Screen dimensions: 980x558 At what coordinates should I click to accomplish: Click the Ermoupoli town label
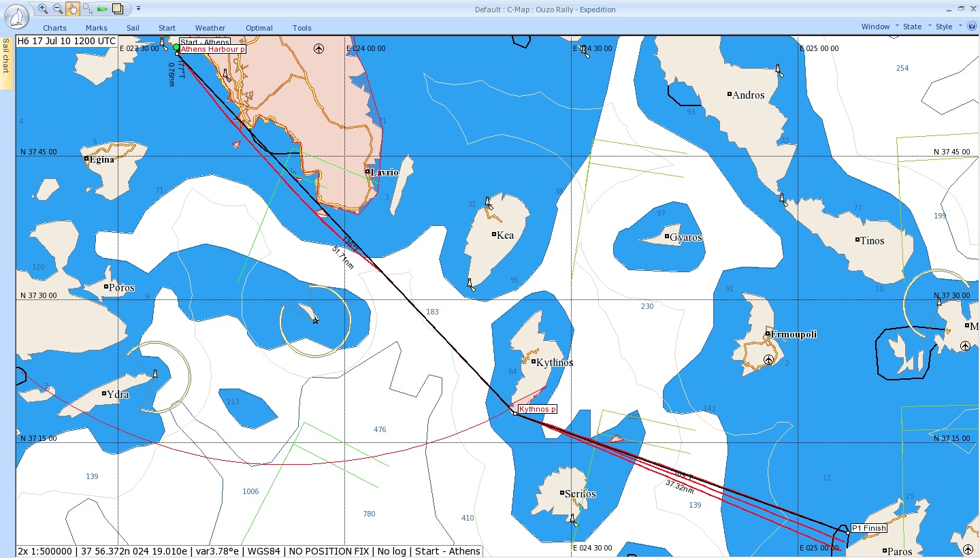point(794,335)
